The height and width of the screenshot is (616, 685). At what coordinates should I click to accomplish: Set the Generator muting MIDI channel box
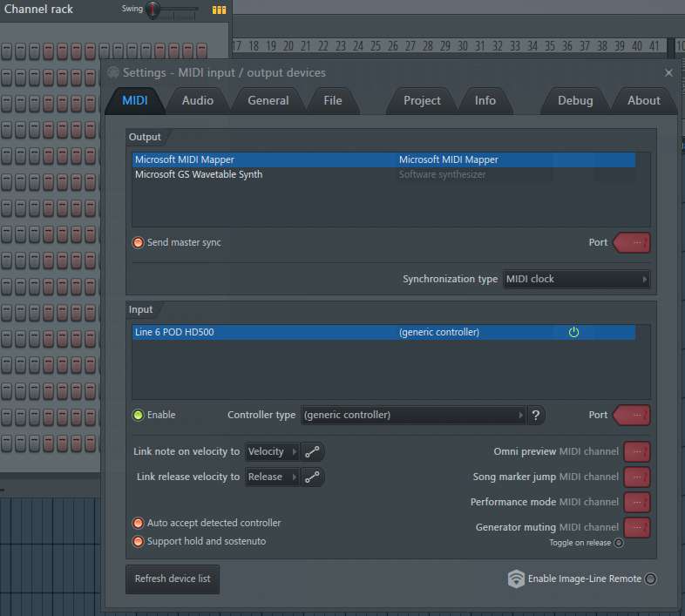(637, 527)
